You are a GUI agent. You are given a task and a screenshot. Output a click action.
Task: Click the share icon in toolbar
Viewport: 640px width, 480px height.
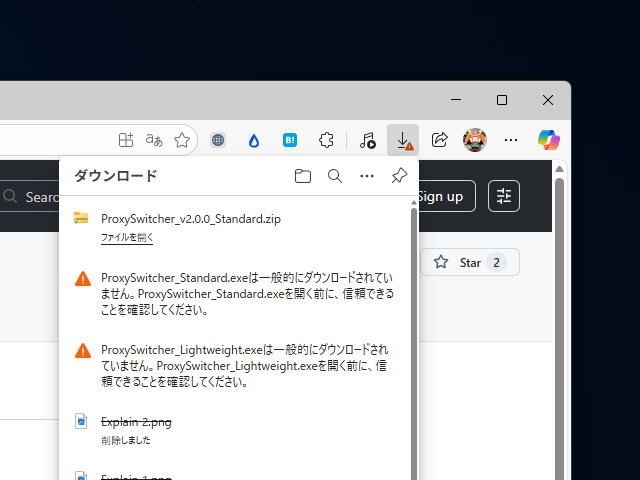coord(439,140)
